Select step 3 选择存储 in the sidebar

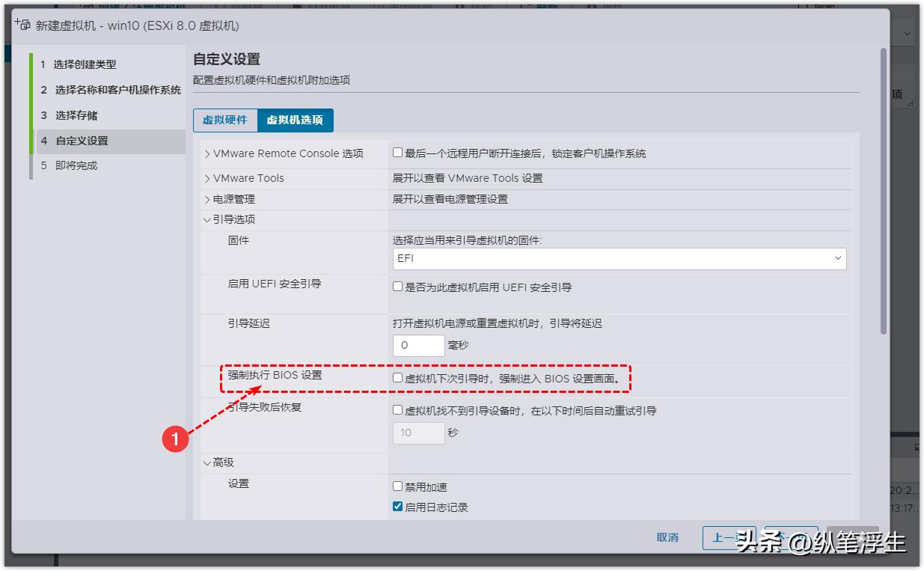click(77, 114)
